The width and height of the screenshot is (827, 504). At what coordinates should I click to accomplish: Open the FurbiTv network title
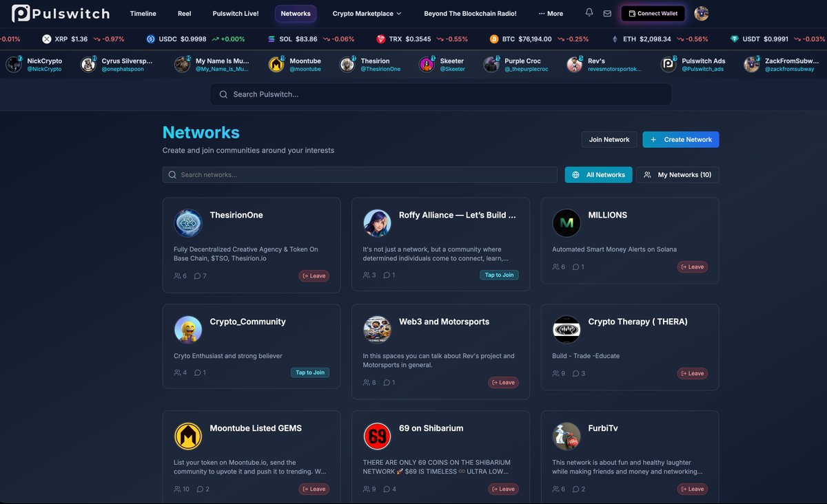point(603,428)
